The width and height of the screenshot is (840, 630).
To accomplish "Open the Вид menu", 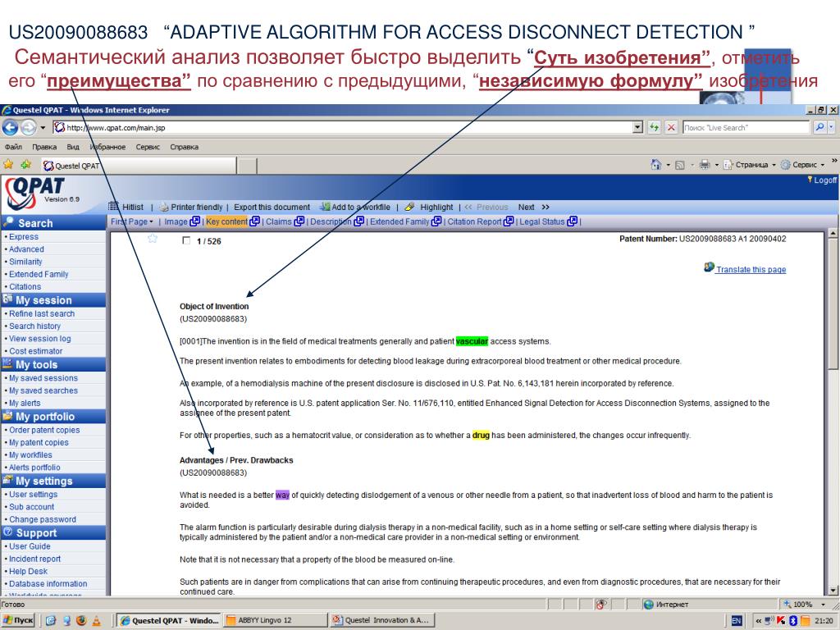I will tap(73, 147).
